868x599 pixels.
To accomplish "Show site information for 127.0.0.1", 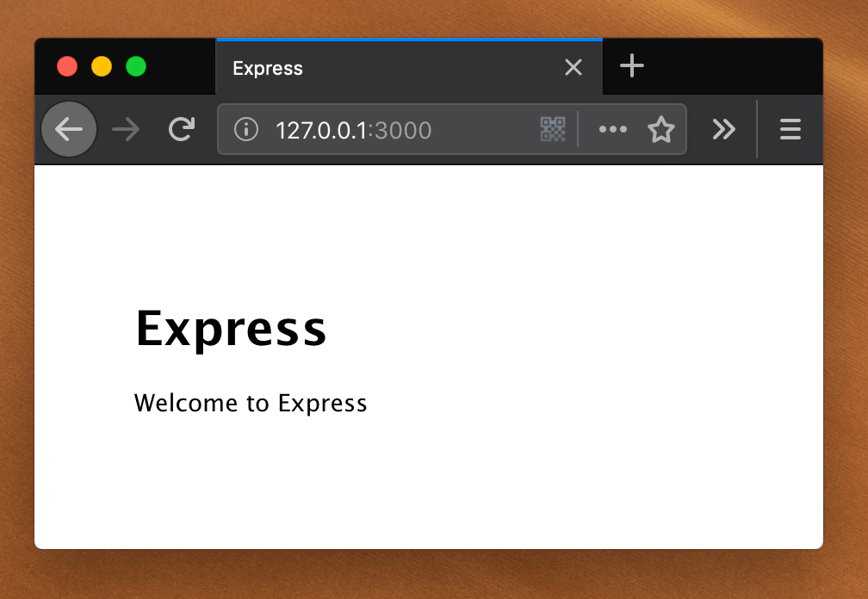I will point(245,129).
